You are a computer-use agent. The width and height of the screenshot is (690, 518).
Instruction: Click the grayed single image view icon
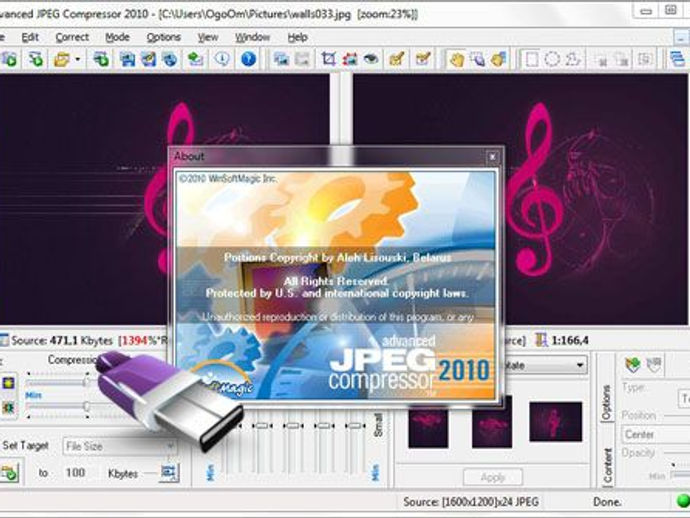302,59
